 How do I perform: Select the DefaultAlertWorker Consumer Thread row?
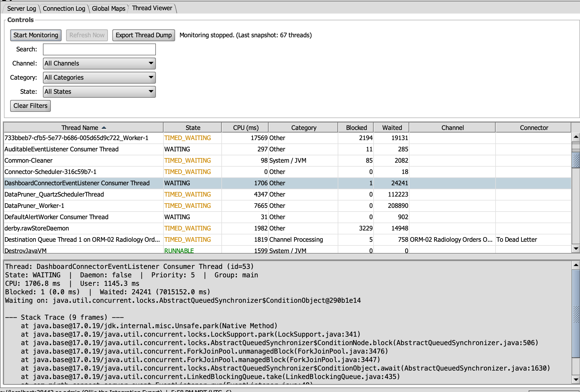(287, 217)
